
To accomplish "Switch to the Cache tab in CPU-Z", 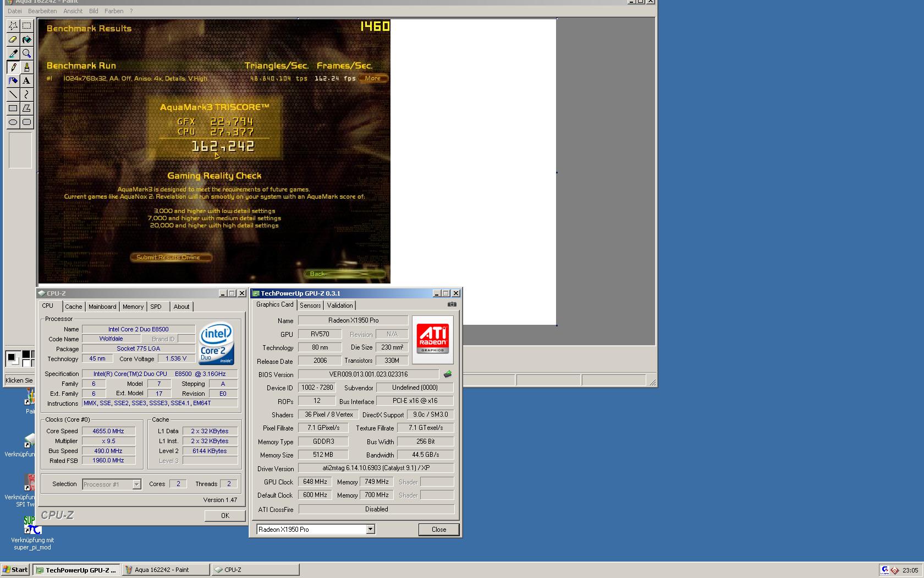I will click(73, 307).
